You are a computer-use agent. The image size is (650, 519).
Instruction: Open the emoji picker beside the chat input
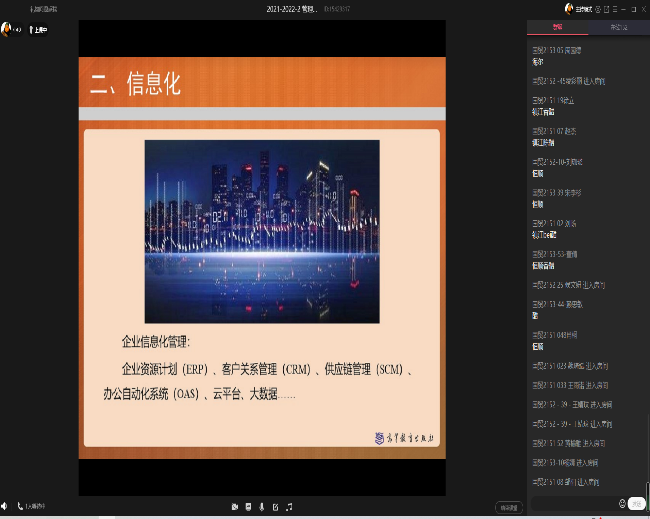point(622,503)
